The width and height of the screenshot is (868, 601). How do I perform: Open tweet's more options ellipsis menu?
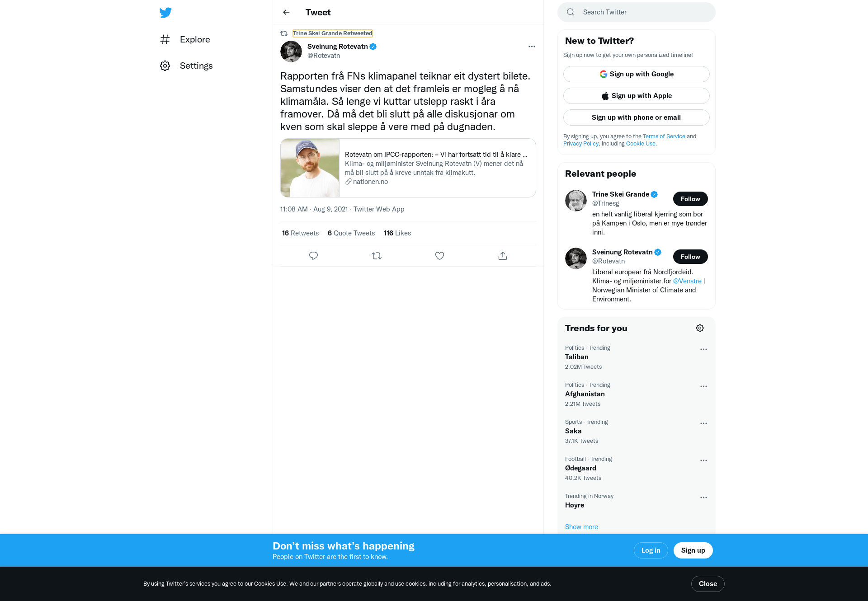tap(532, 47)
